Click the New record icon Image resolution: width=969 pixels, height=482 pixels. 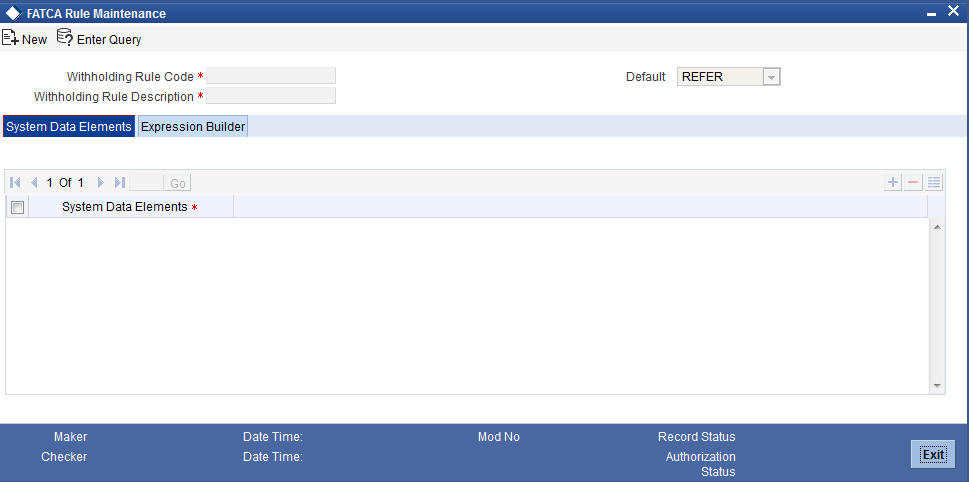11,38
